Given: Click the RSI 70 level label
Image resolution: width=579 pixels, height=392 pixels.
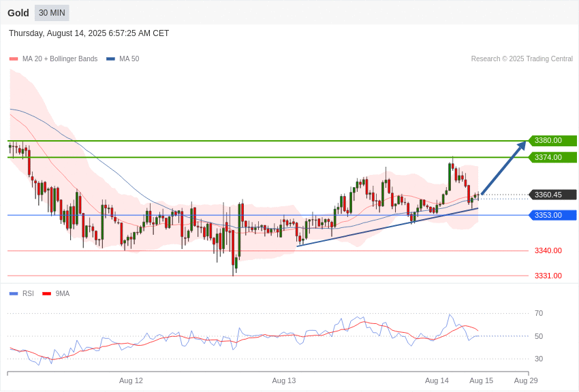Looking at the screenshot, I should click(x=539, y=314).
